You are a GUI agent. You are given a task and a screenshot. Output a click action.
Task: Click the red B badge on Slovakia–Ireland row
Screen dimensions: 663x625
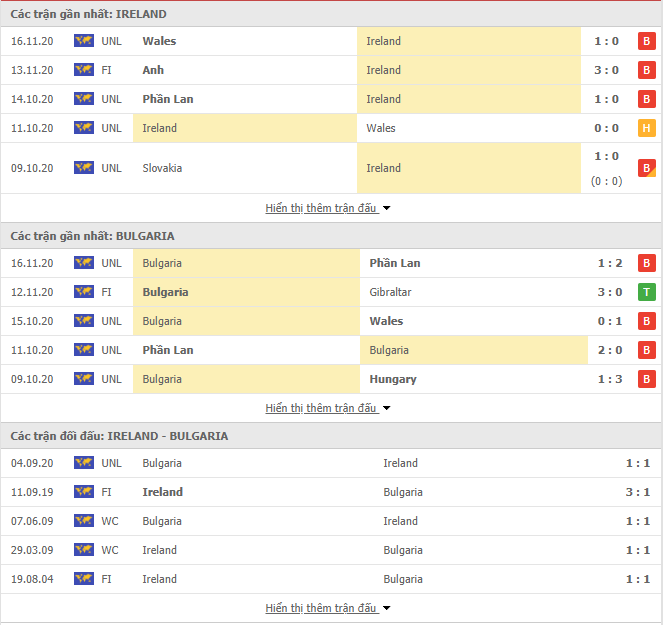coord(647,168)
